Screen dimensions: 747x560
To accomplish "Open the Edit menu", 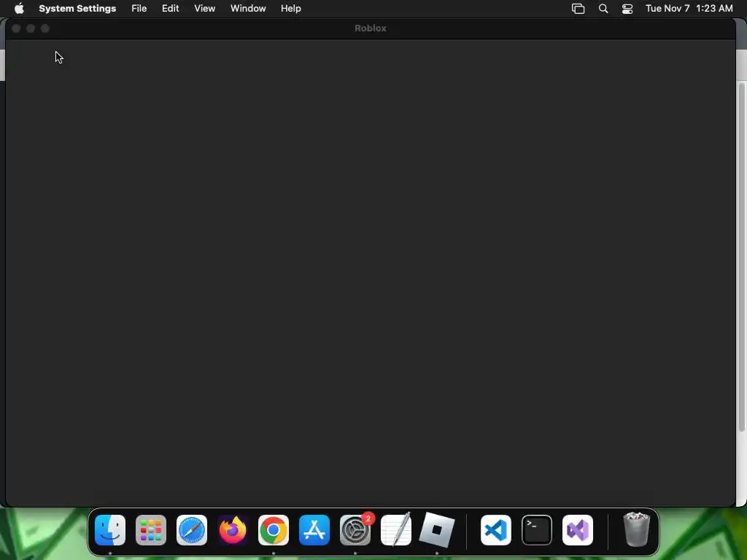I will [x=170, y=9].
